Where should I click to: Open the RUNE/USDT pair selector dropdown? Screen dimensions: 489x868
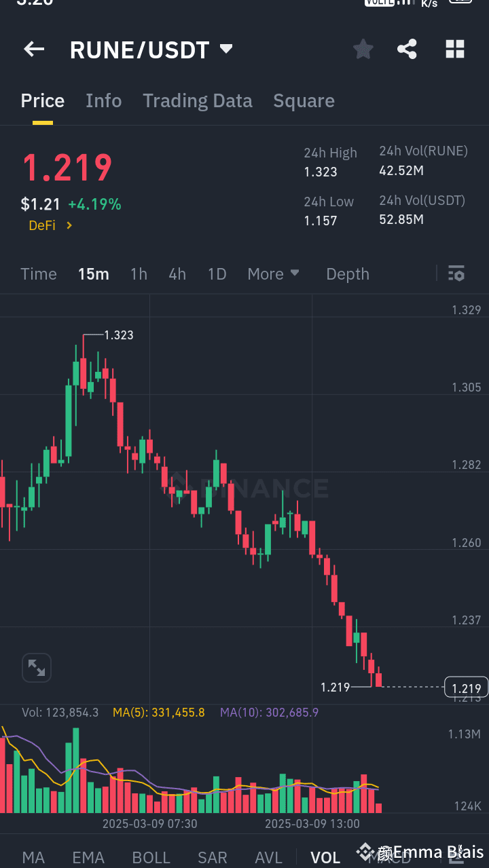coord(152,49)
